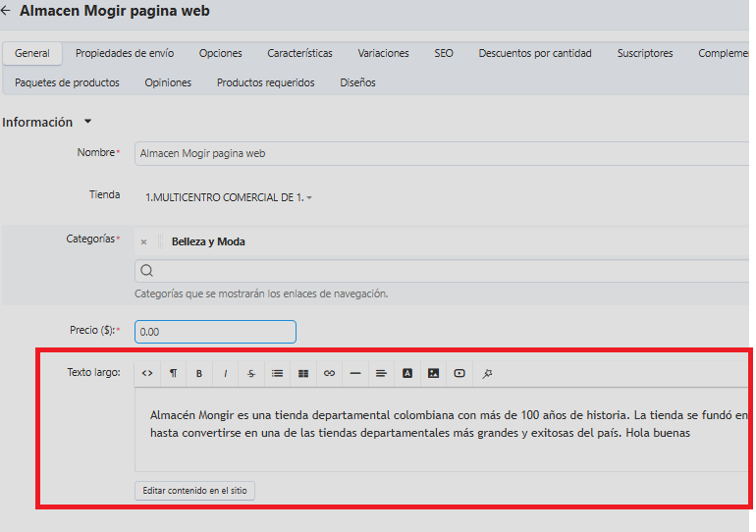The image size is (756, 532).
Task: Click inside the Texto largo text area
Action: coord(442,430)
